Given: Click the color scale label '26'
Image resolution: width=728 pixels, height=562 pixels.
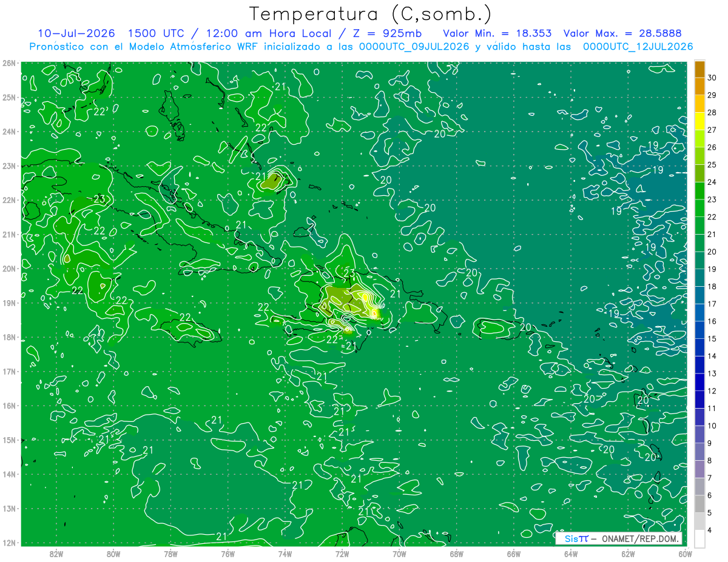Looking at the screenshot, I should click(x=712, y=147).
